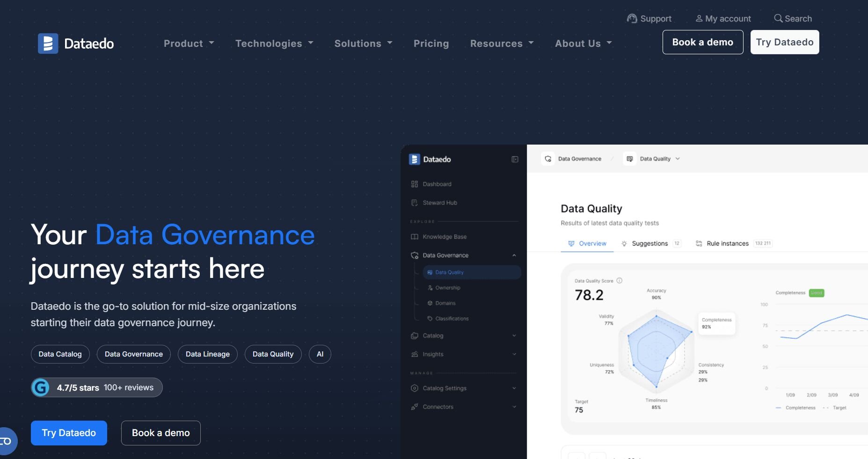868x459 pixels.
Task: Click the G2 rating logo badge
Action: click(x=41, y=387)
